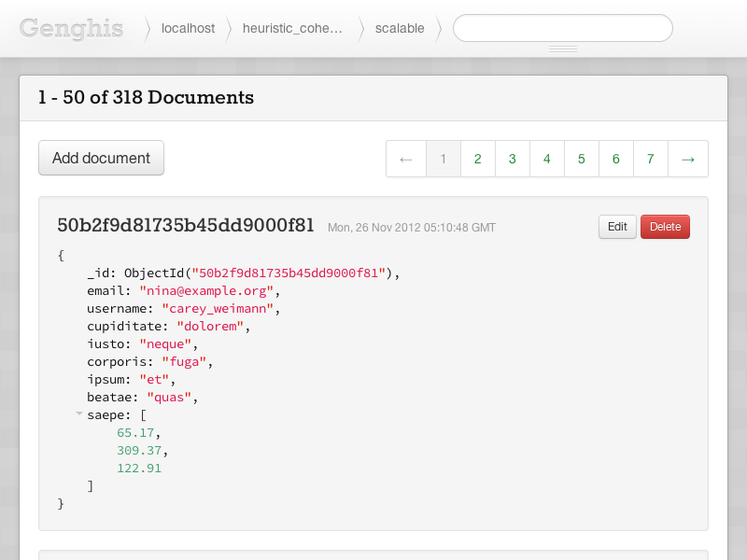
Task: Delete document 50b2f9d81735b45dd9000f81
Action: (665, 227)
